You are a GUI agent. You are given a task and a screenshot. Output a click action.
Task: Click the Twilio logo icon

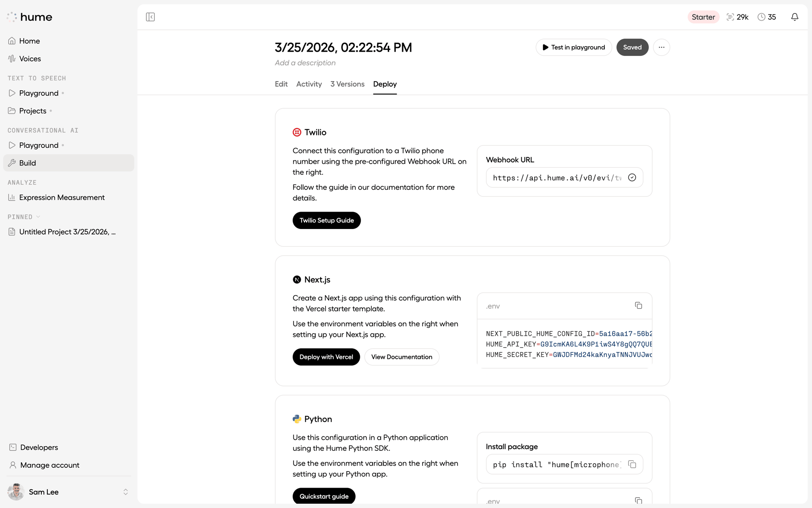[x=297, y=132]
